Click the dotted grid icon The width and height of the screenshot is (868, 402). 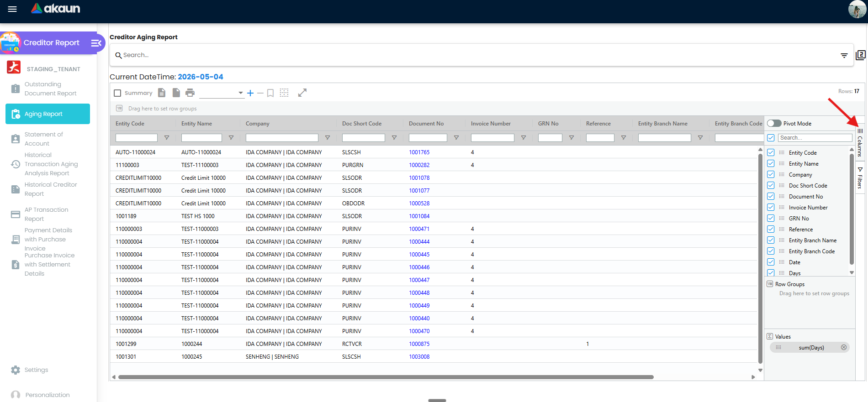[284, 93]
